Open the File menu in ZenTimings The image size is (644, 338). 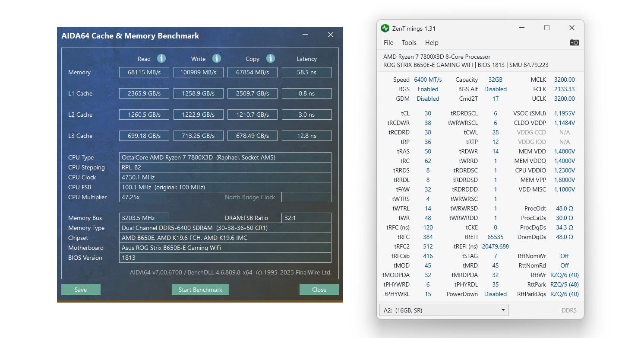click(x=388, y=42)
